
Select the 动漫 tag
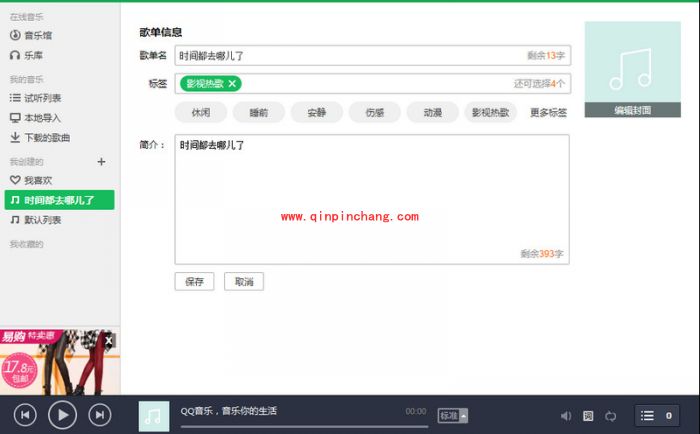coord(433,113)
